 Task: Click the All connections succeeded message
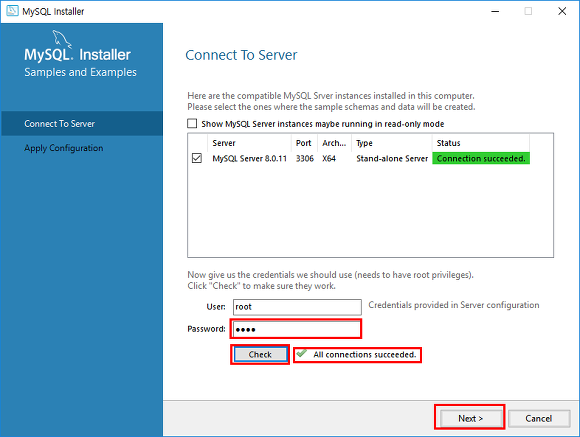365,354
